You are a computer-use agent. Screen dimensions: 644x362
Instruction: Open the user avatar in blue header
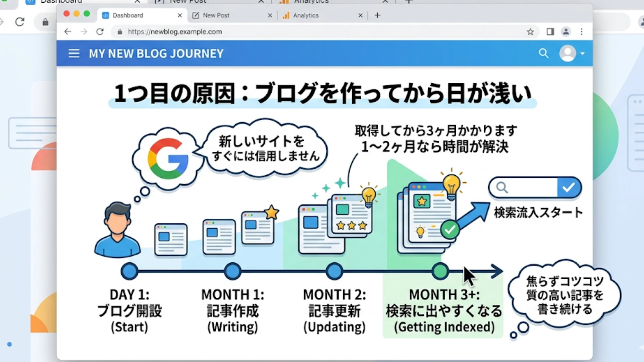[568, 53]
